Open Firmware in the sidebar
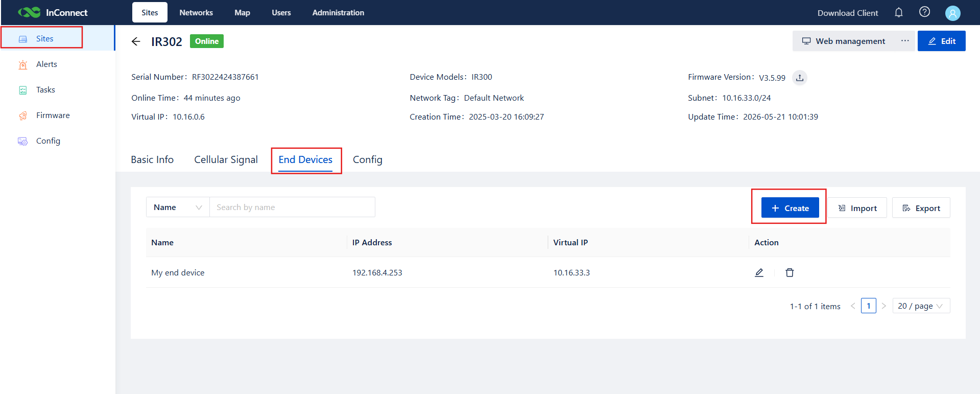Screen dimensions: 980x394 tap(53, 115)
